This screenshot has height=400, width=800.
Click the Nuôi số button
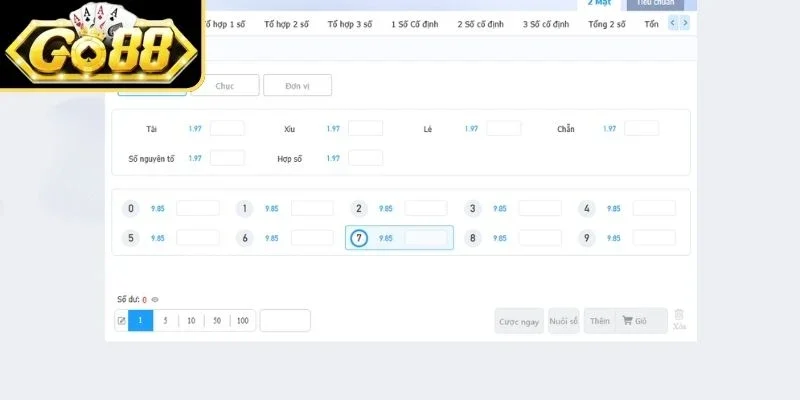[564, 321]
